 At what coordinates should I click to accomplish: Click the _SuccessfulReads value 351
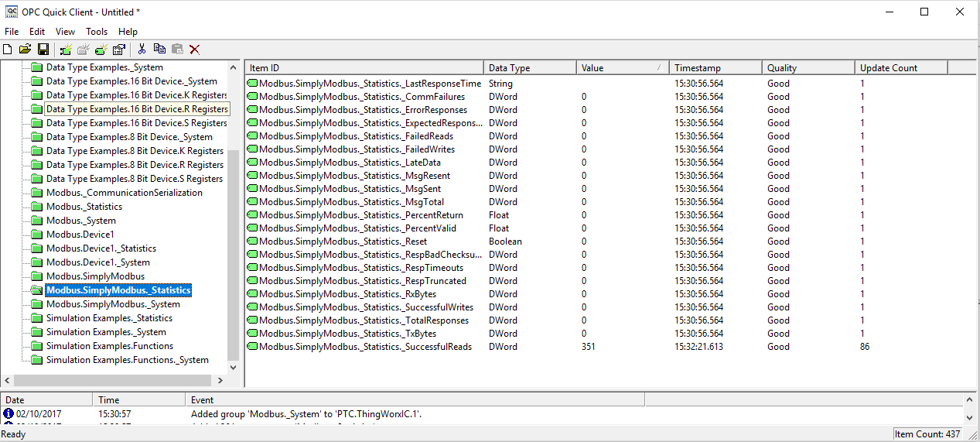[589, 347]
